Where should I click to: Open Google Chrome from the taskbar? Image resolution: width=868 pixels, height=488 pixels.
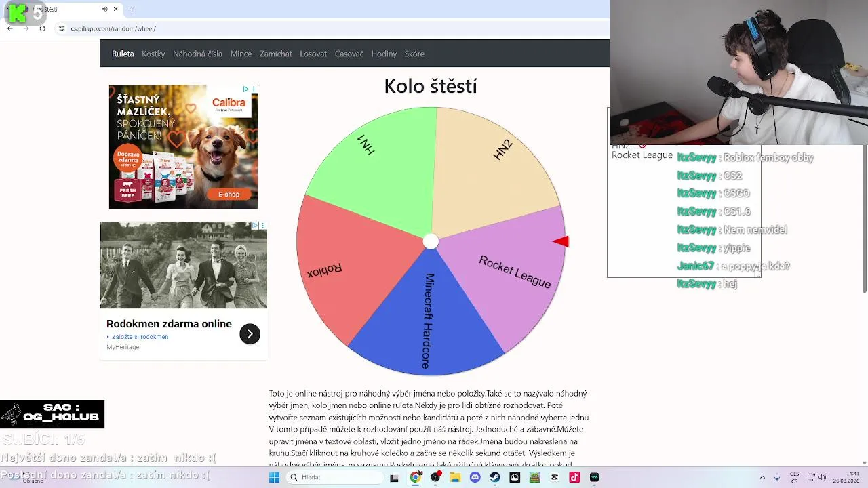[x=415, y=477]
